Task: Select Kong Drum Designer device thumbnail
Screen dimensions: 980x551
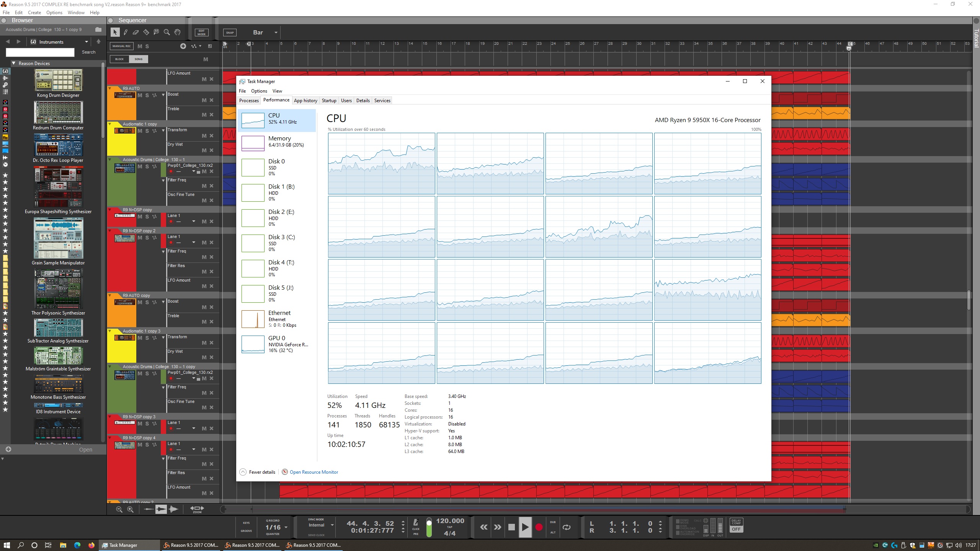Action: click(x=58, y=80)
